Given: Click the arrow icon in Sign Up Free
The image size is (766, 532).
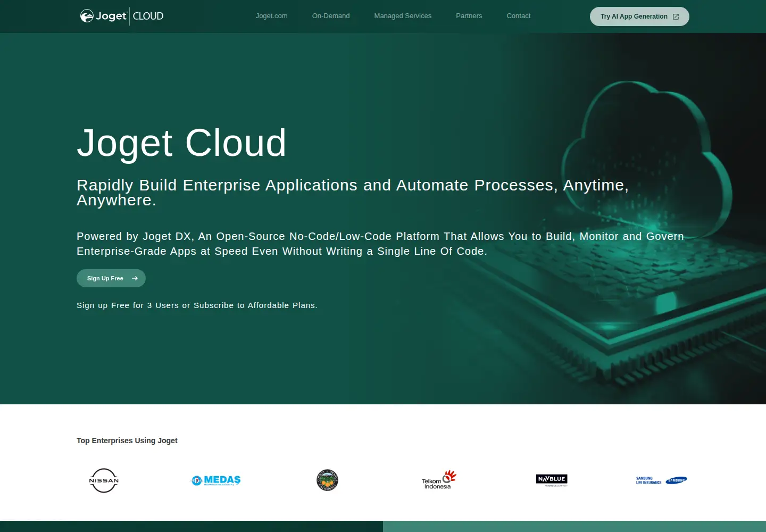Looking at the screenshot, I should (135, 278).
